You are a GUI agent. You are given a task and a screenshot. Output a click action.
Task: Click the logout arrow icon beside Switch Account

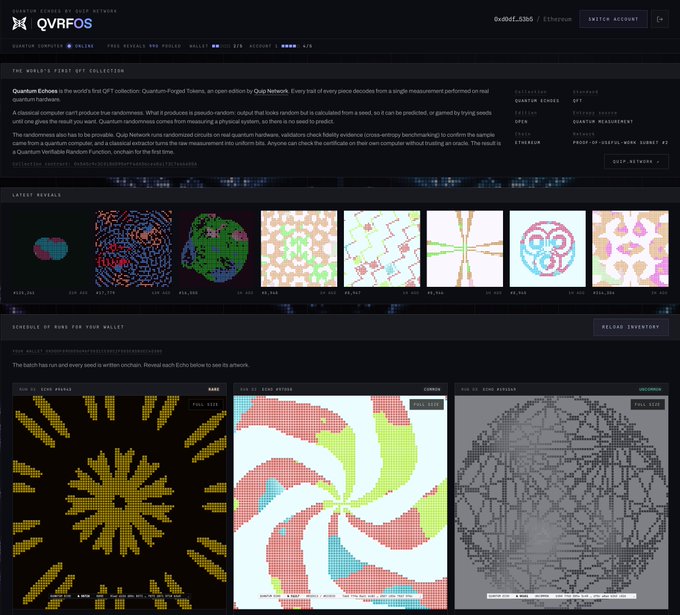[x=660, y=19]
